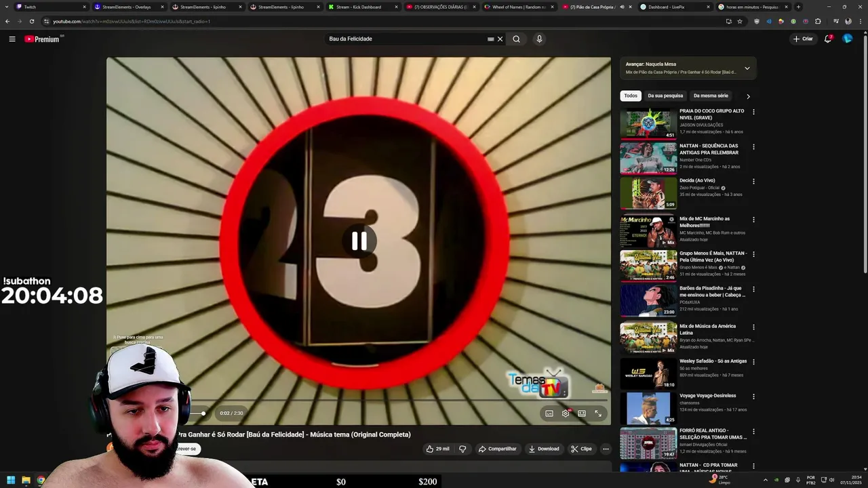The width and height of the screenshot is (868, 488).
Task: Open options for Wesley Safadão - Só as Antigas
Action: (x=753, y=362)
